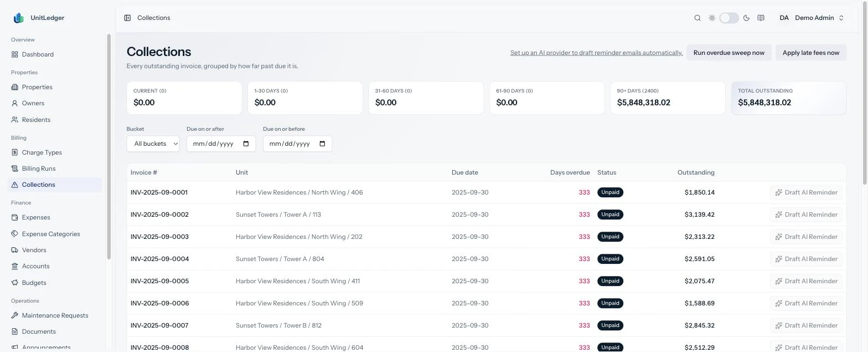Open Expense Categories in sidebar

coord(51,234)
